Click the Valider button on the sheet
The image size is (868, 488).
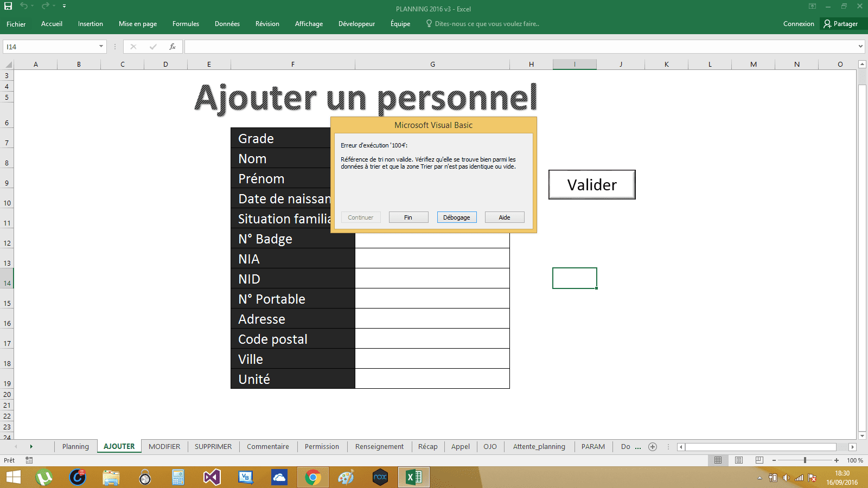(x=592, y=185)
